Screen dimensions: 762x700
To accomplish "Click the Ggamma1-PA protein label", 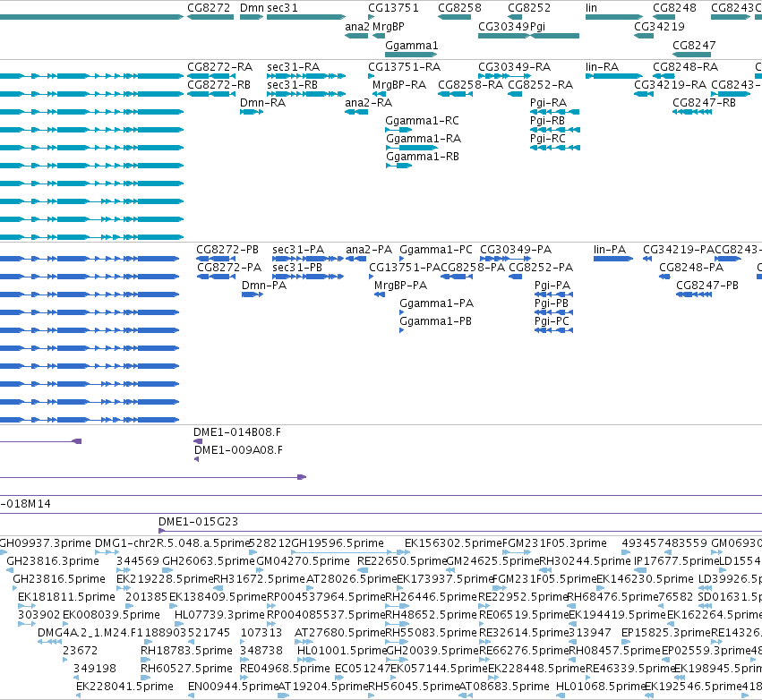I will 436,303.
